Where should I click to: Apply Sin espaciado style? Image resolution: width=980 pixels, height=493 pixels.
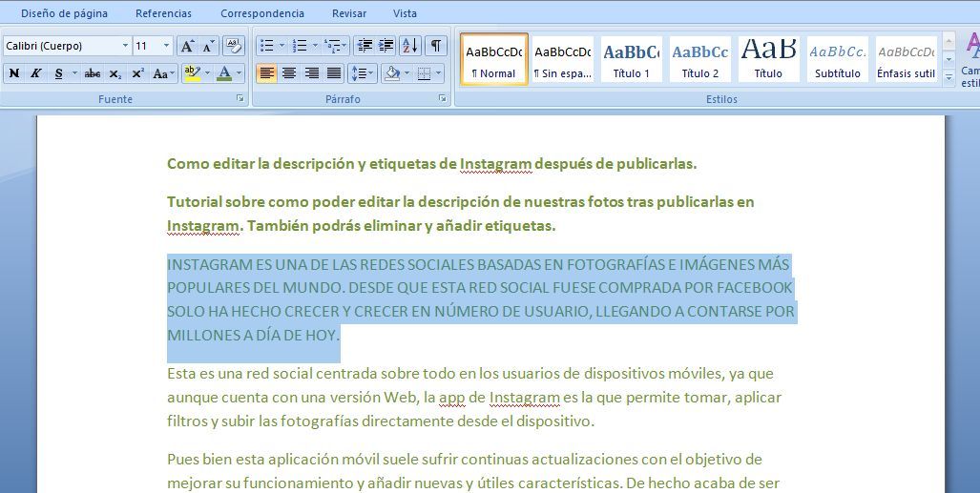coord(562,59)
